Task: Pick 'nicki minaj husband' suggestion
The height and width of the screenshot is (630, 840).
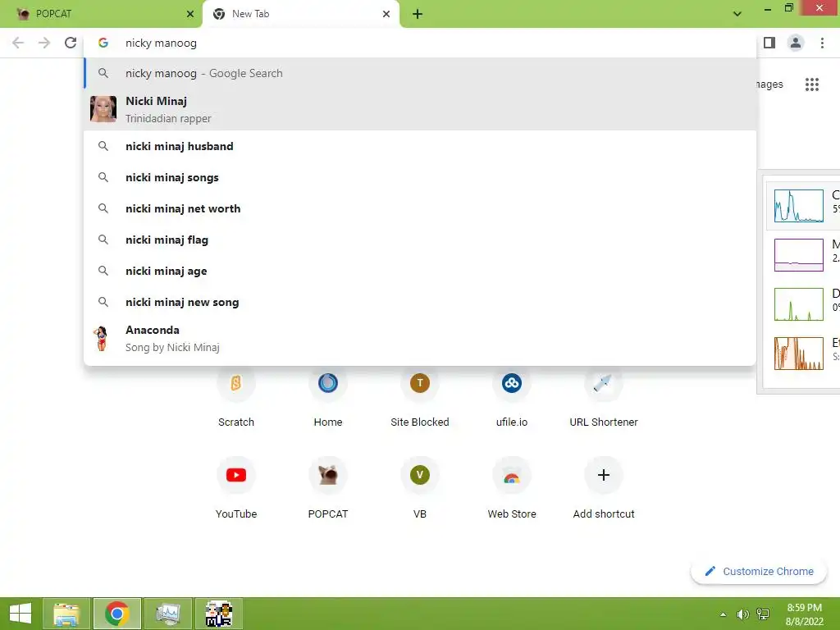Action: pos(421,146)
